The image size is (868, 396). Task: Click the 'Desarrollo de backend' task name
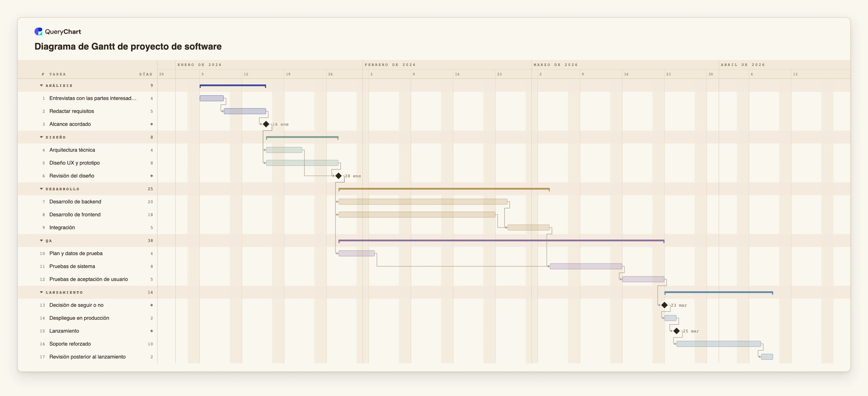(75, 202)
